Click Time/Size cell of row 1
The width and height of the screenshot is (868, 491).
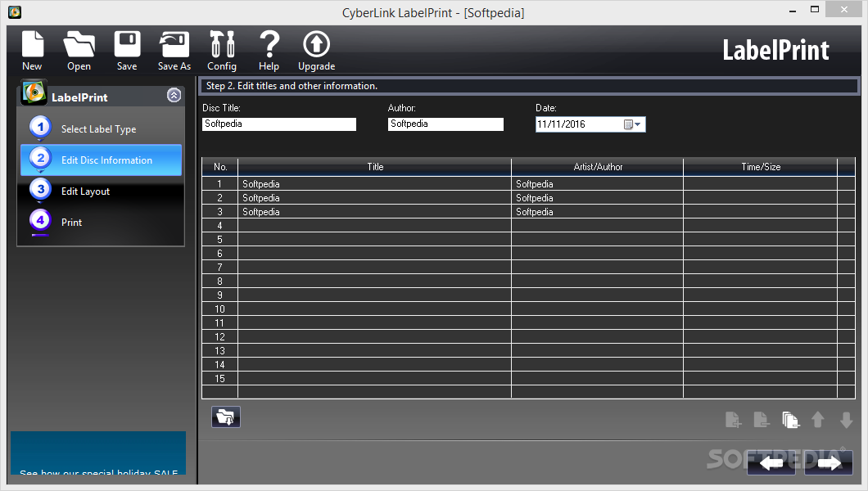coord(761,183)
